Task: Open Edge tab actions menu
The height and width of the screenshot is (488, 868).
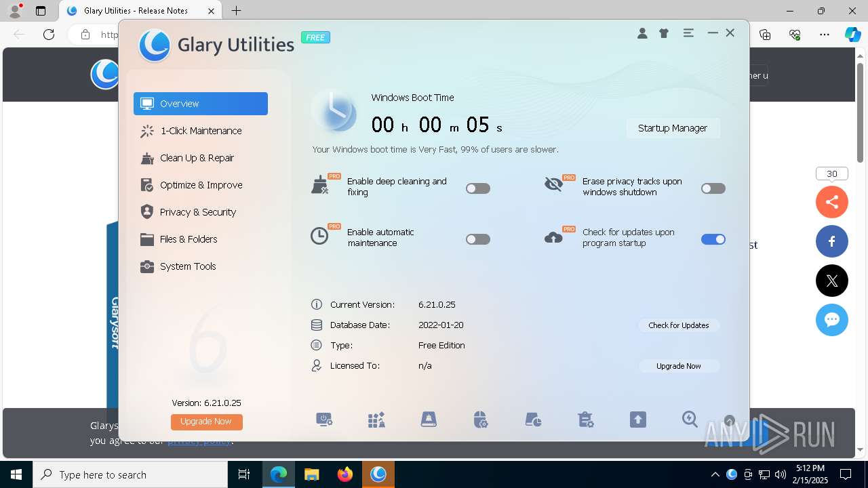Action: click(x=41, y=11)
